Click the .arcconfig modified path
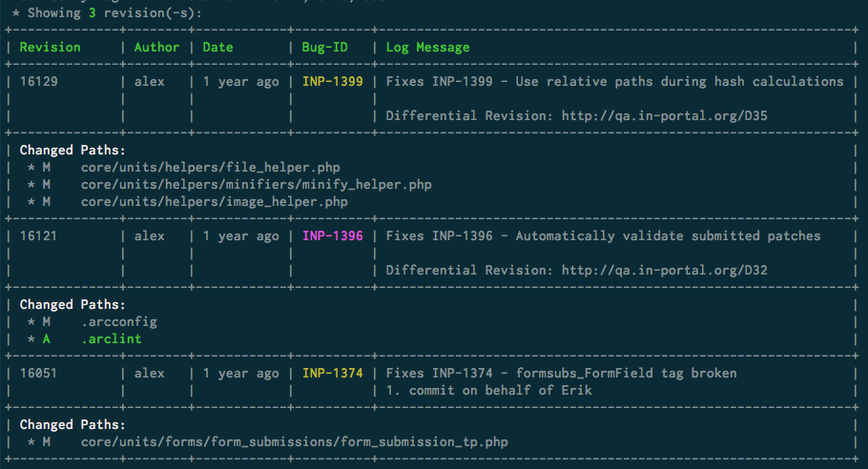The height and width of the screenshot is (469, 868). pos(119,321)
